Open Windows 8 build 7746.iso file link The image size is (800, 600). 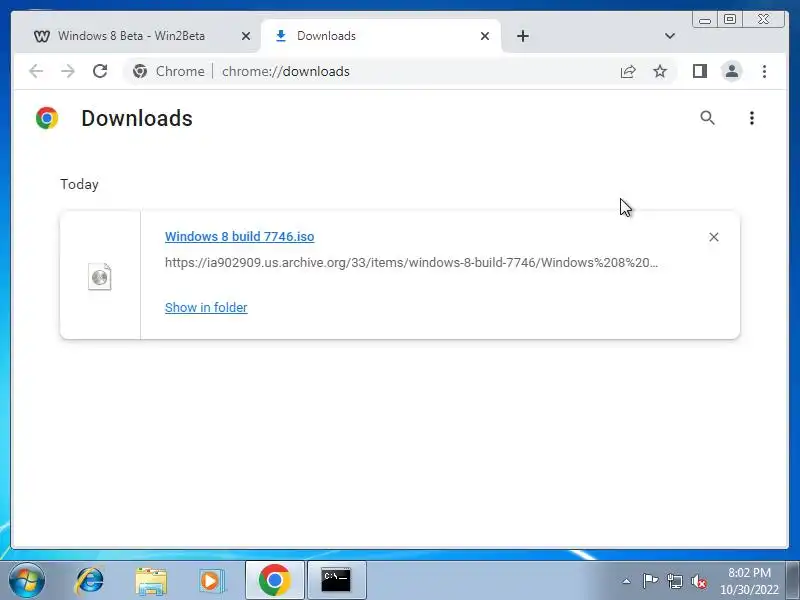pos(239,236)
